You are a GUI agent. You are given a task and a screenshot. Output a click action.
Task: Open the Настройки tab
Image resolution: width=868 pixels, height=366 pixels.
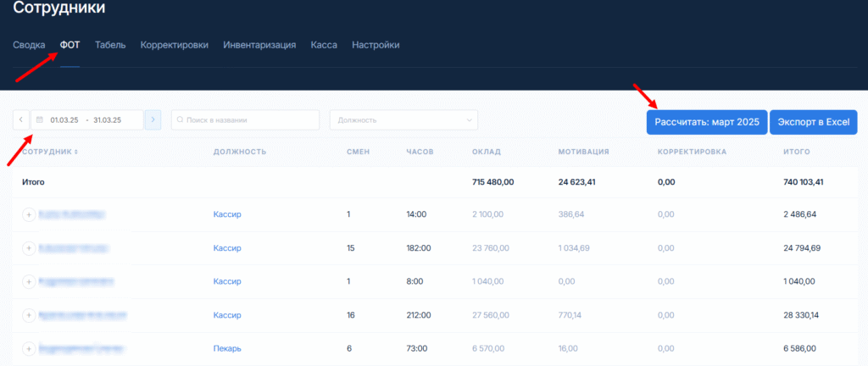[x=376, y=45]
